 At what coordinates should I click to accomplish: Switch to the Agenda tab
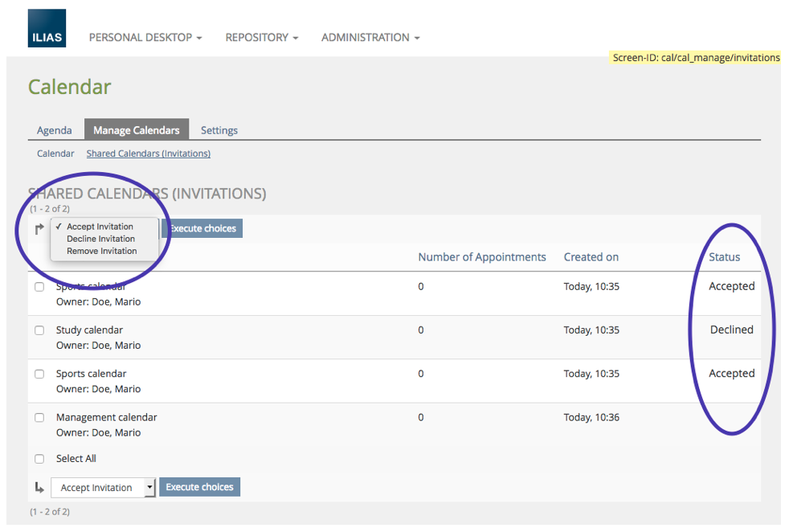(x=55, y=130)
